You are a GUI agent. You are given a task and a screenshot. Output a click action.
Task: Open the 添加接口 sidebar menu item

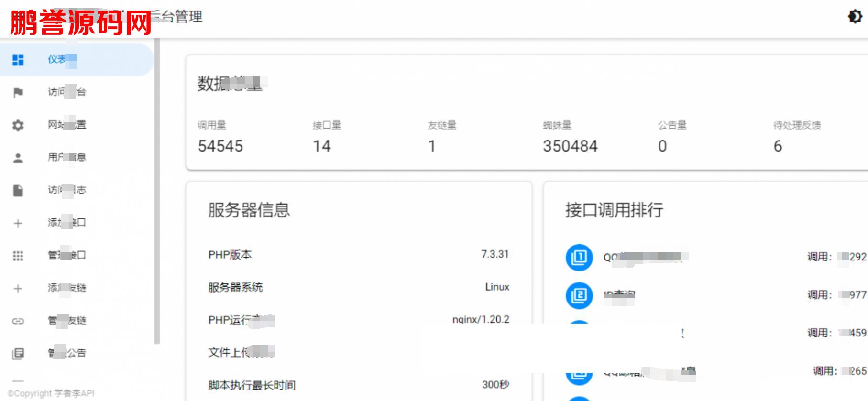[x=67, y=222]
